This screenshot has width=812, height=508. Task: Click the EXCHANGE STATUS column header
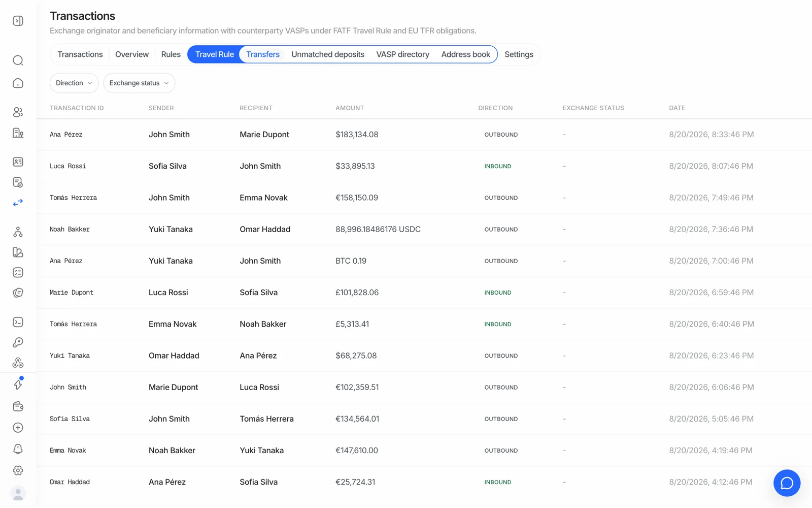pos(593,108)
